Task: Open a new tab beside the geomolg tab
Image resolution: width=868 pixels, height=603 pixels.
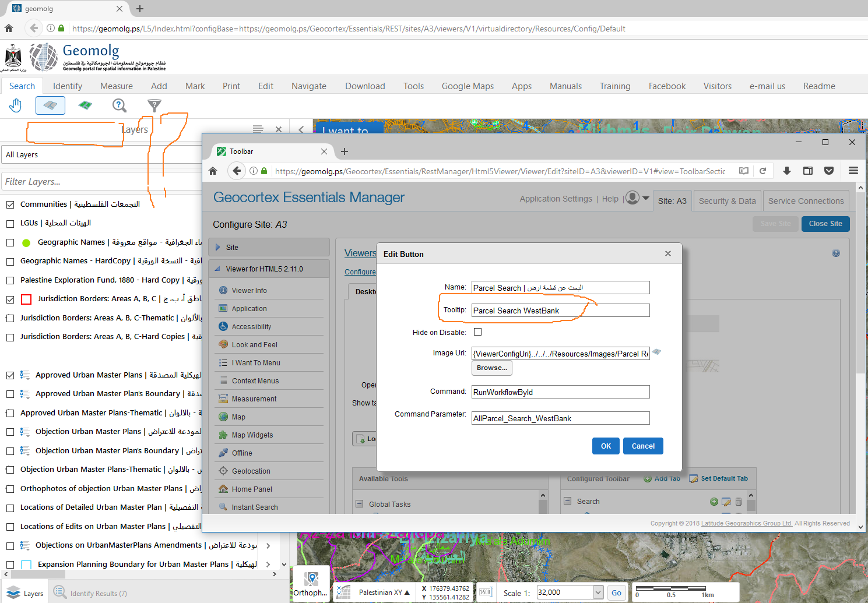Action: pyautogui.click(x=140, y=9)
